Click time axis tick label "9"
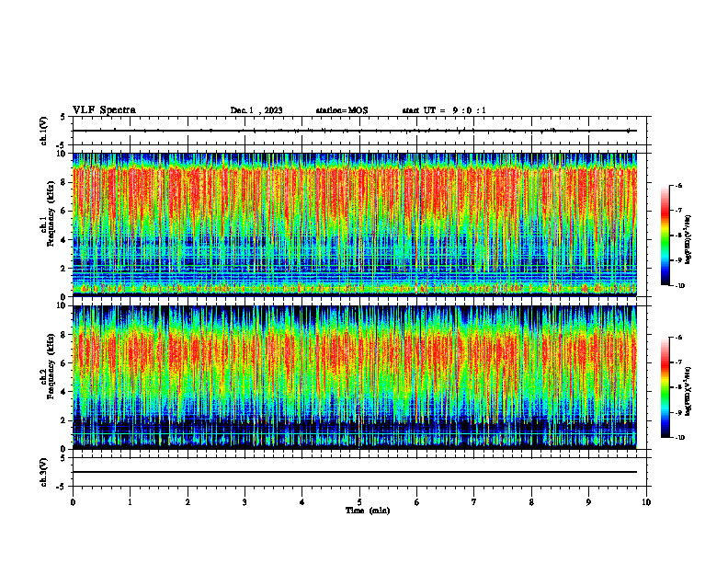Screen dimensions: 728x563 588,502
